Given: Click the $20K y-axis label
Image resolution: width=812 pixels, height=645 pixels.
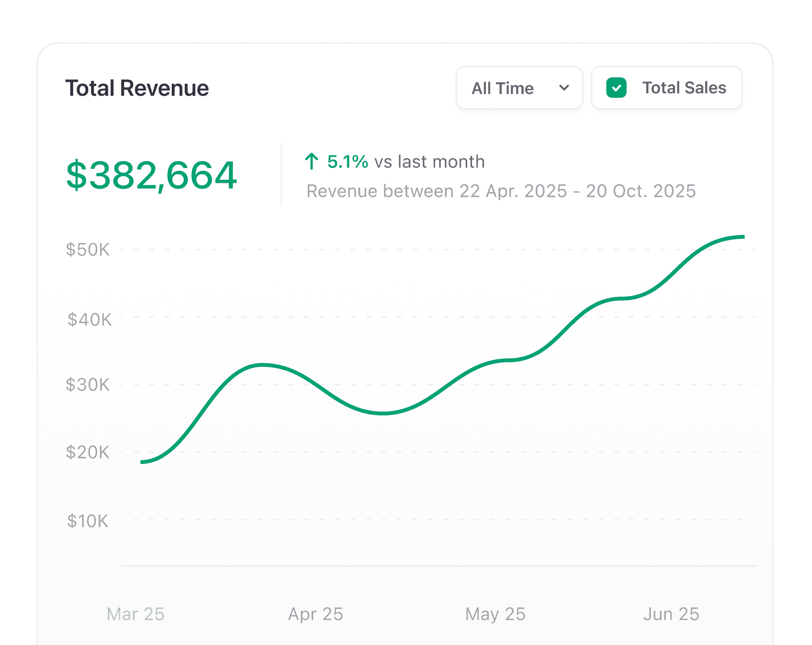Looking at the screenshot, I should (88, 452).
